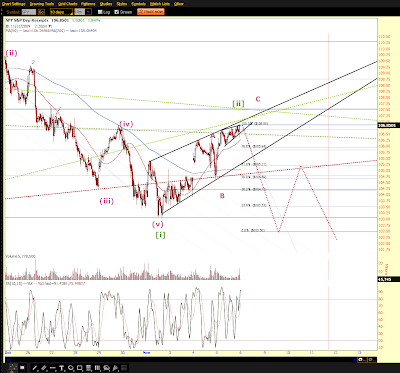Select the horizontal line tool

(53, 368)
